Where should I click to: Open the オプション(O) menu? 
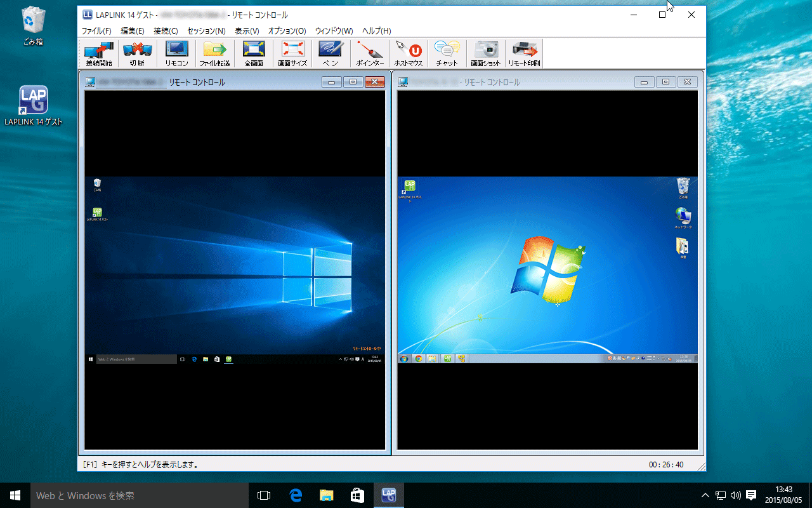coord(287,30)
